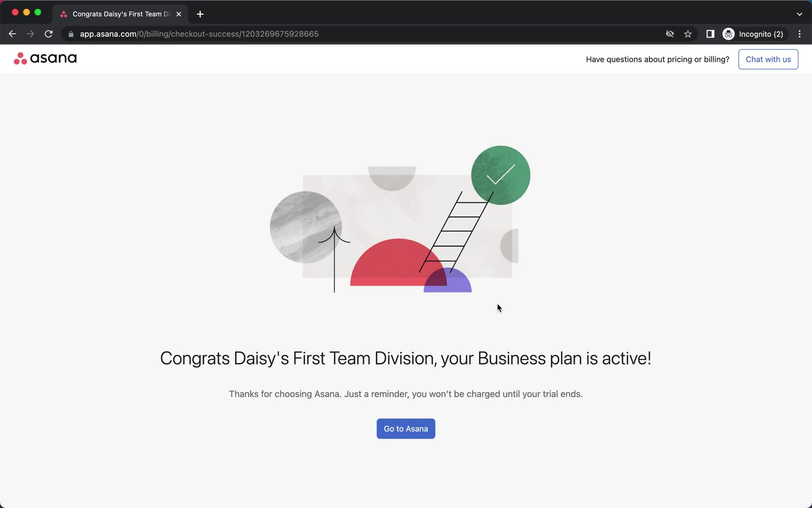812x508 pixels.
Task: Click the Go to Asana button
Action: pyautogui.click(x=406, y=428)
